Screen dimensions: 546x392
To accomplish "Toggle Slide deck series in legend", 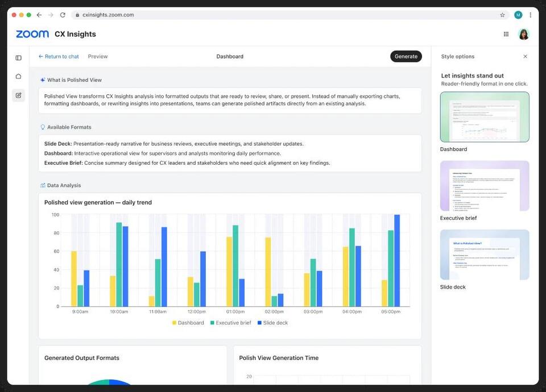I will pos(272,323).
